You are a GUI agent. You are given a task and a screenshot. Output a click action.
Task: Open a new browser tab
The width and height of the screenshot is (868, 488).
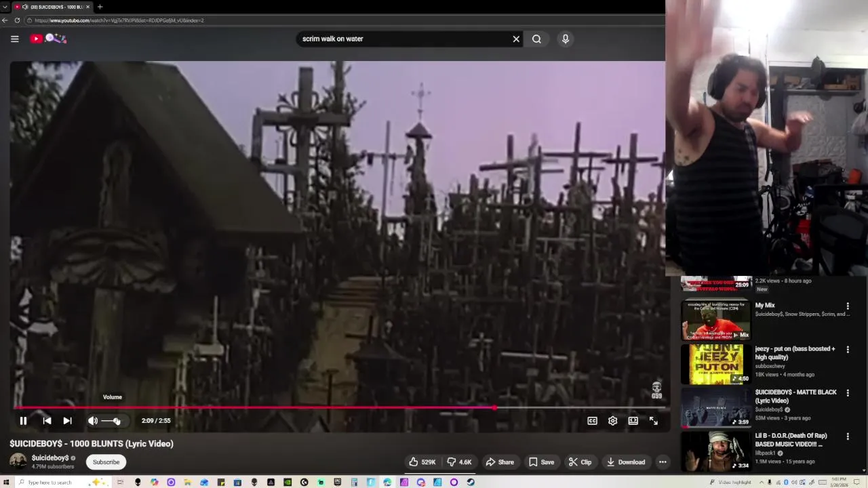coord(100,7)
